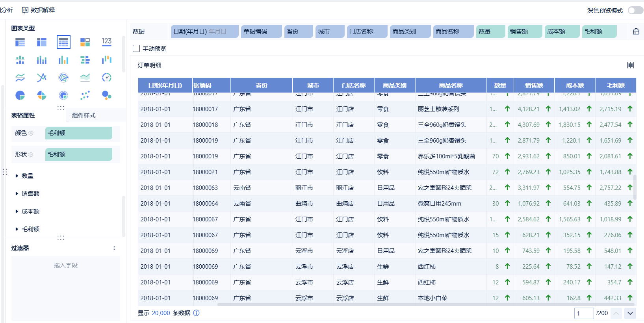Image resolution: width=644 pixels, height=323 pixels.
Task: Click the chart type panel scrollbar
Action: [x=124, y=54]
